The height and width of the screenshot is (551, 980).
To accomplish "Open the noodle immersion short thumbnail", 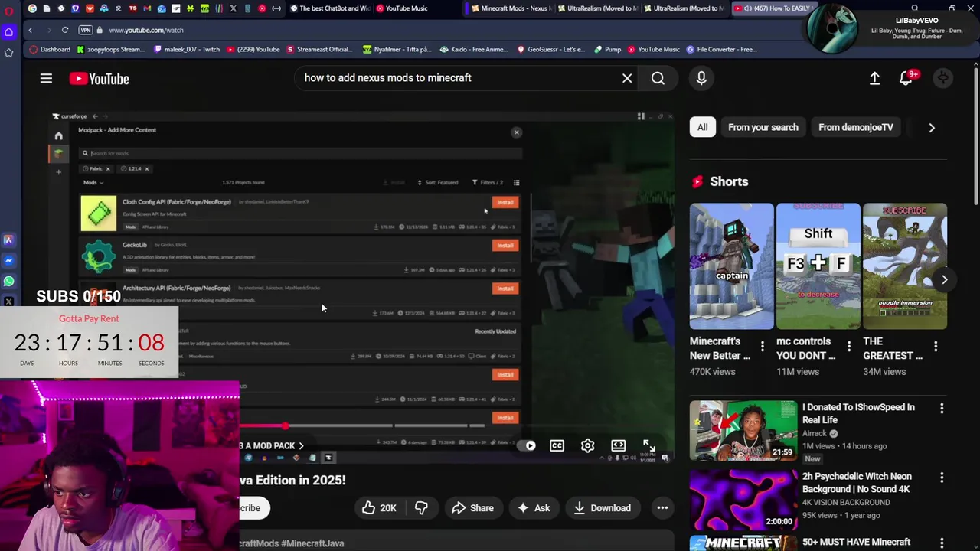I will (x=904, y=266).
